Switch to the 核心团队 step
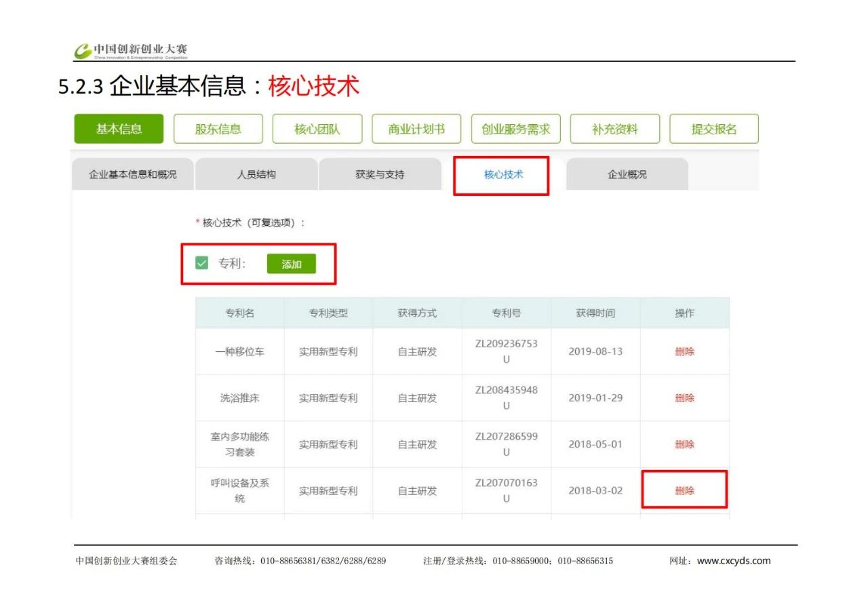Viewport: 868px width, 613px height. pyautogui.click(x=317, y=129)
